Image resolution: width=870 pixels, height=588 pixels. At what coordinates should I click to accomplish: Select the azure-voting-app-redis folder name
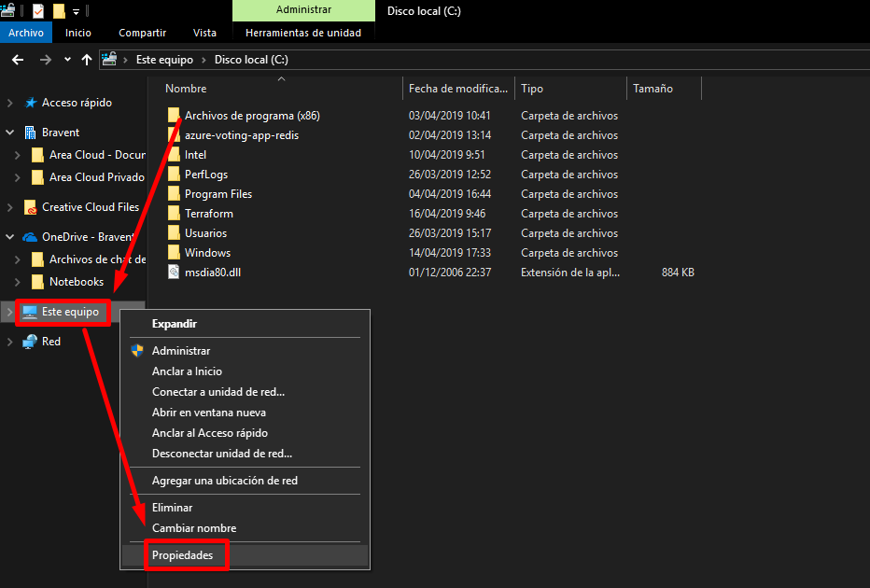click(x=242, y=135)
